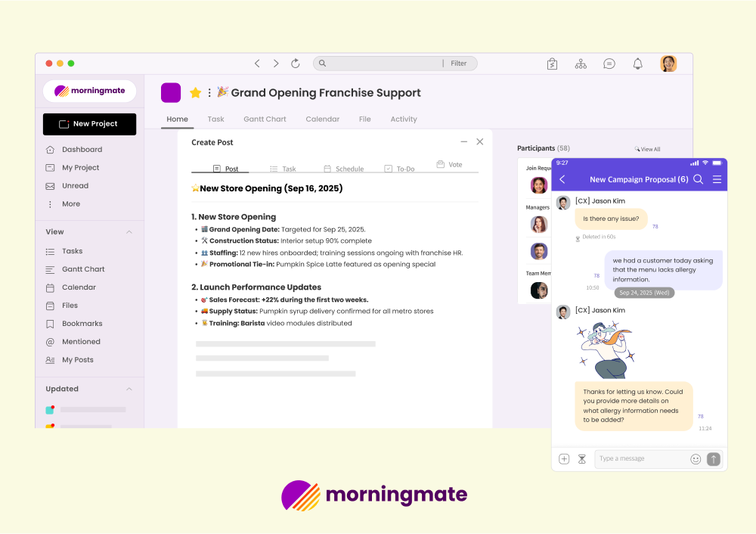This screenshot has width=756, height=534.
Task: Search within the mobile chat using magnifier
Action: tap(698, 179)
